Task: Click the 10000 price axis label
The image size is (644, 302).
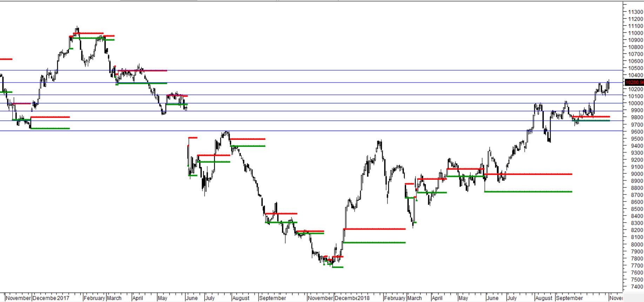Action: pyautogui.click(x=636, y=103)
